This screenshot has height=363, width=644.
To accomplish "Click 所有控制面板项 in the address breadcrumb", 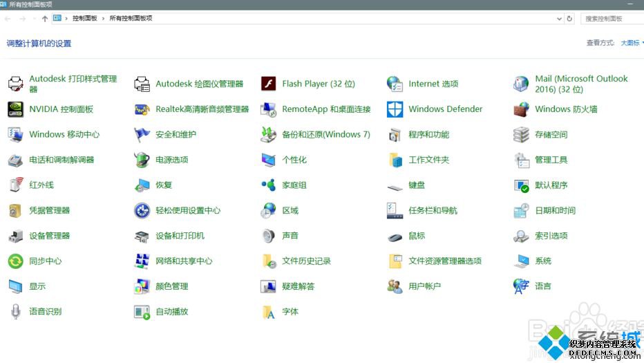I will (x=131, y=19).
